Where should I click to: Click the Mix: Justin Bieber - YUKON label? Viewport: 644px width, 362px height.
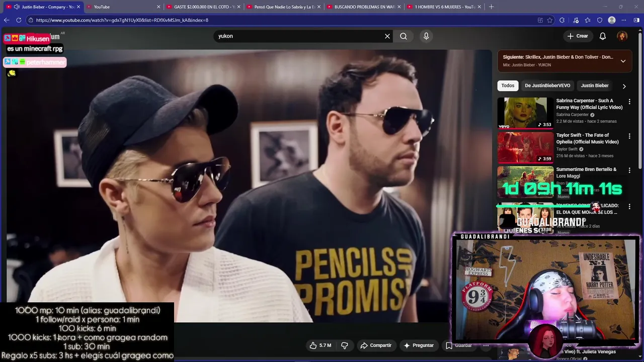[527, 65]
